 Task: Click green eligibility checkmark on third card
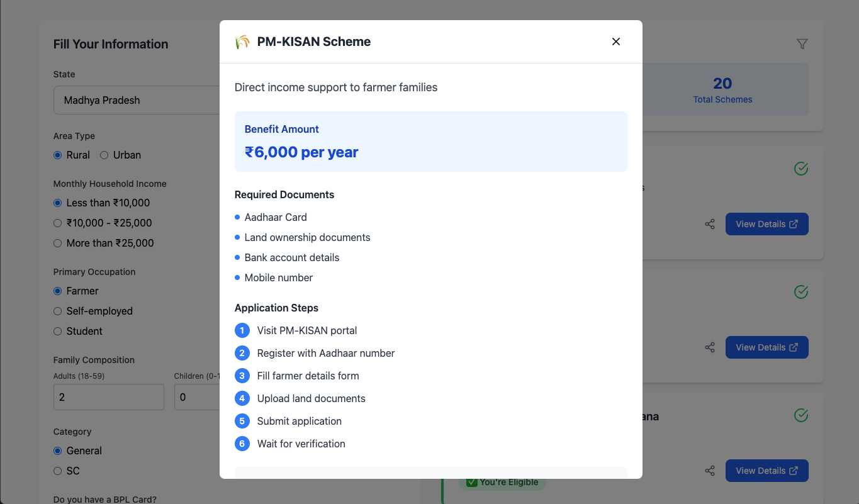pyautogui.click(x=800, y=415)
